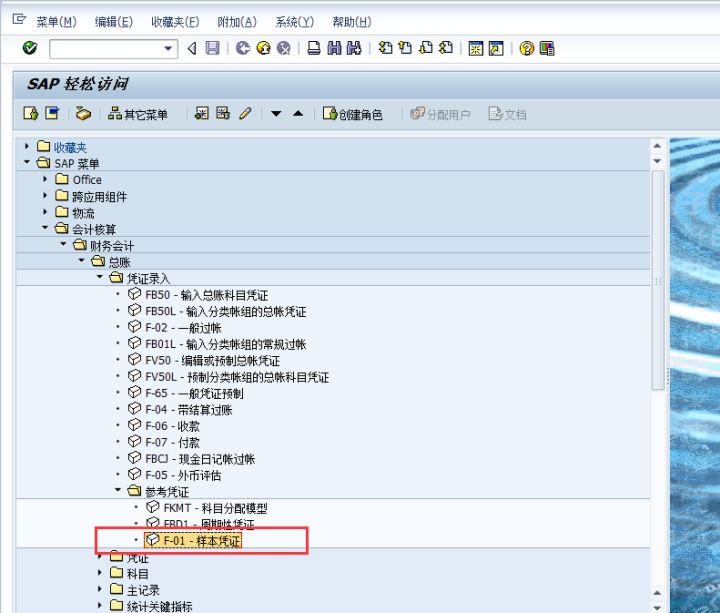Expand the 科目 folder
Screen dimensions: 720x613
100,573
